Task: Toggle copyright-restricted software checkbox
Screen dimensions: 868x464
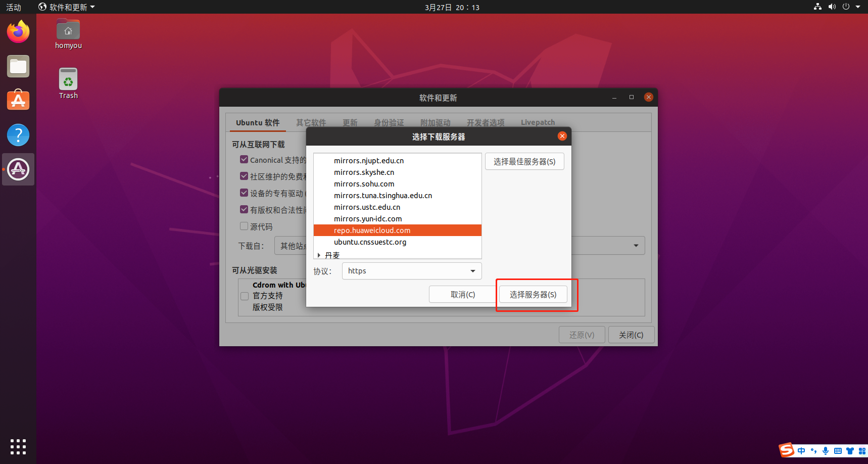Action: tap(244, 209)
